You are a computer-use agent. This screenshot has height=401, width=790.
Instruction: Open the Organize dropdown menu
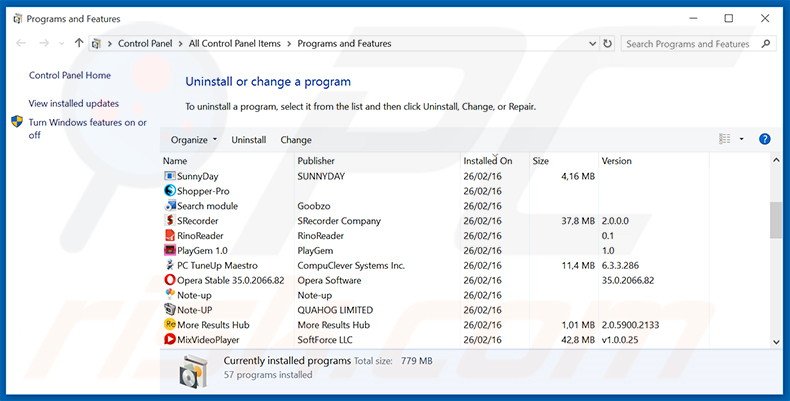[x=194, y=140]
